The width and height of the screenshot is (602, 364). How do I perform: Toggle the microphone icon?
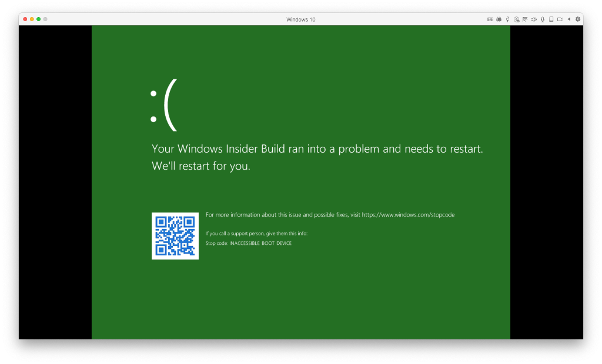pyautogui.click(x=543, y=19)
